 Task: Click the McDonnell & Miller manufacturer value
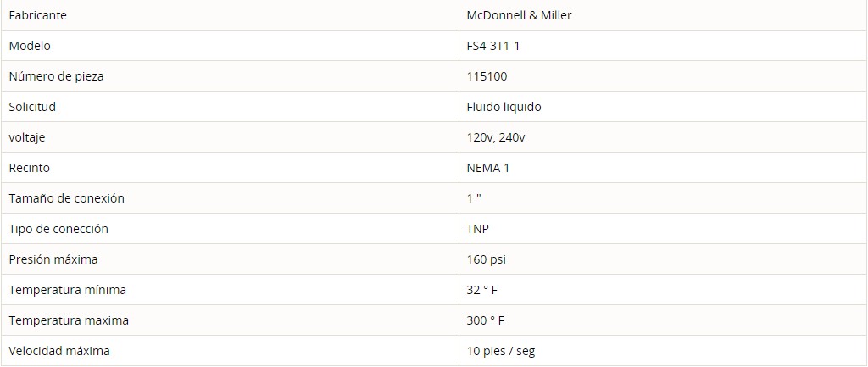[x=519, y=15]
